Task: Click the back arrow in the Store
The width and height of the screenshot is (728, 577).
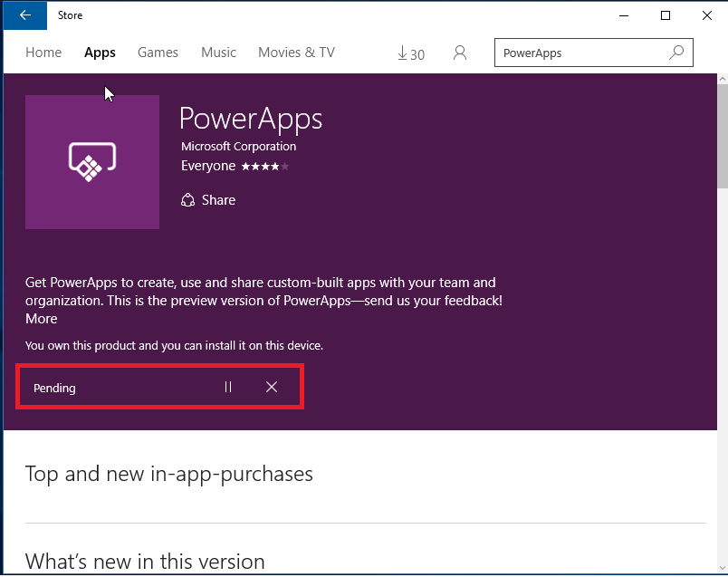Action: [24, 15]
